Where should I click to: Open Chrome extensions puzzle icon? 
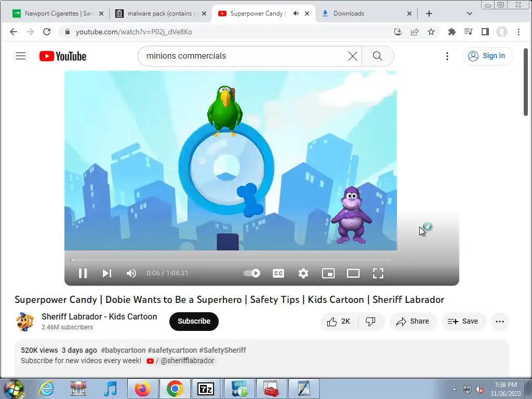point(451,32)
